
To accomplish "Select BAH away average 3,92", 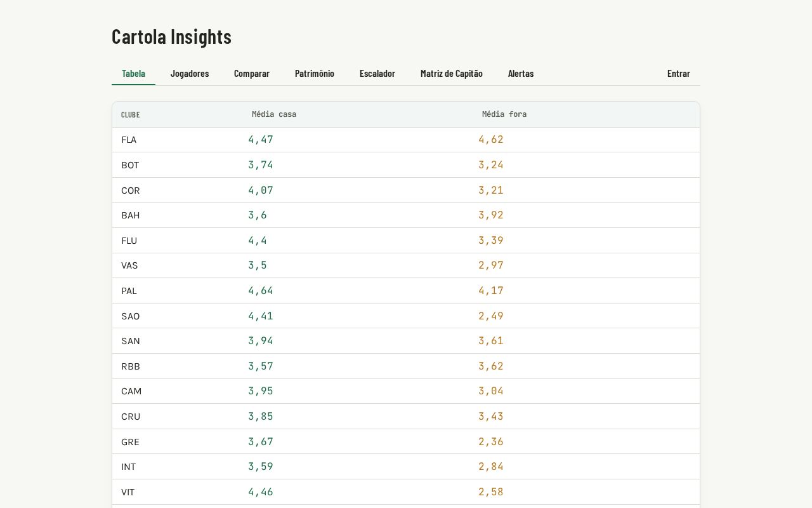I will point(491,215).
